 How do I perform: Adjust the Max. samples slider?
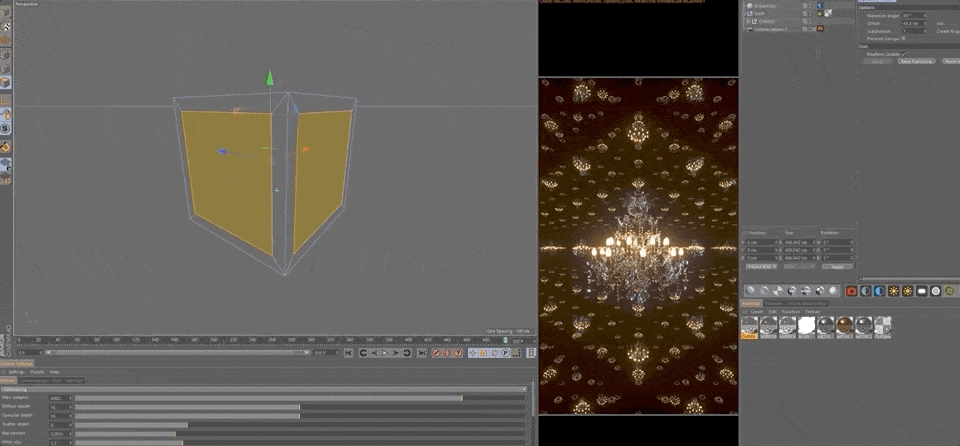(300, 398)
